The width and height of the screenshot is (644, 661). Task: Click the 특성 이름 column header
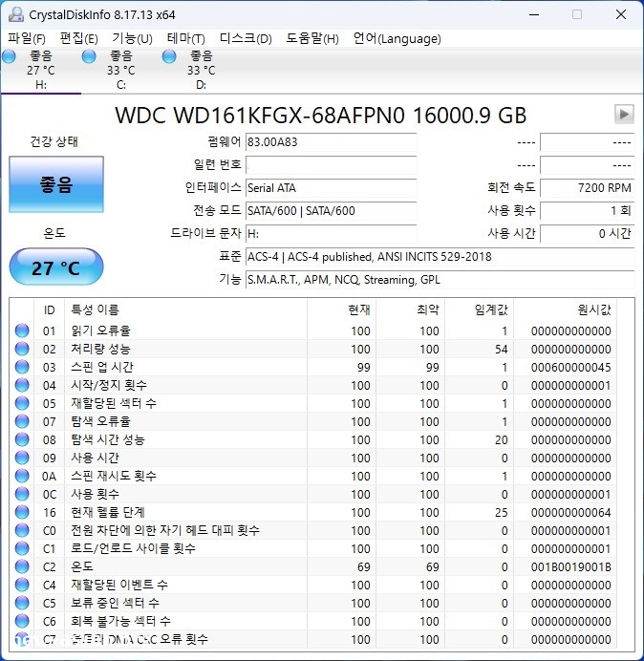185,309
